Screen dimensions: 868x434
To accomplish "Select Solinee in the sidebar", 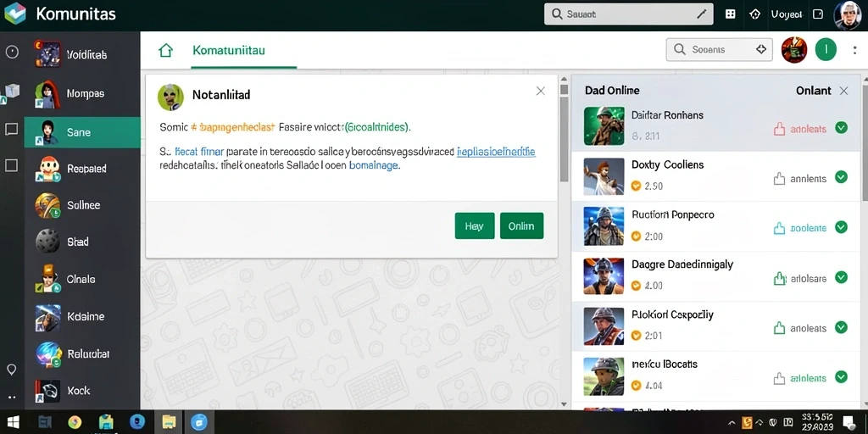I will click(x=82, y=205).
